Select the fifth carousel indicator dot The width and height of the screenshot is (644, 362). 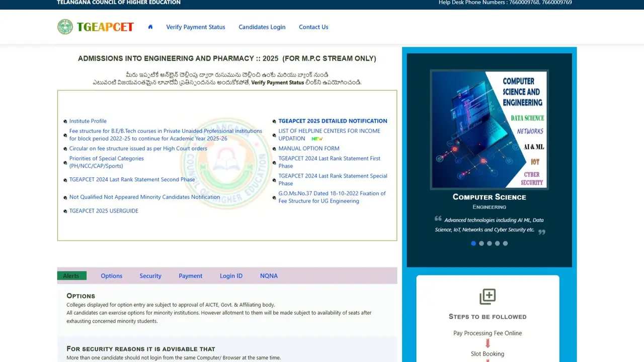click(x=506, y=244)
